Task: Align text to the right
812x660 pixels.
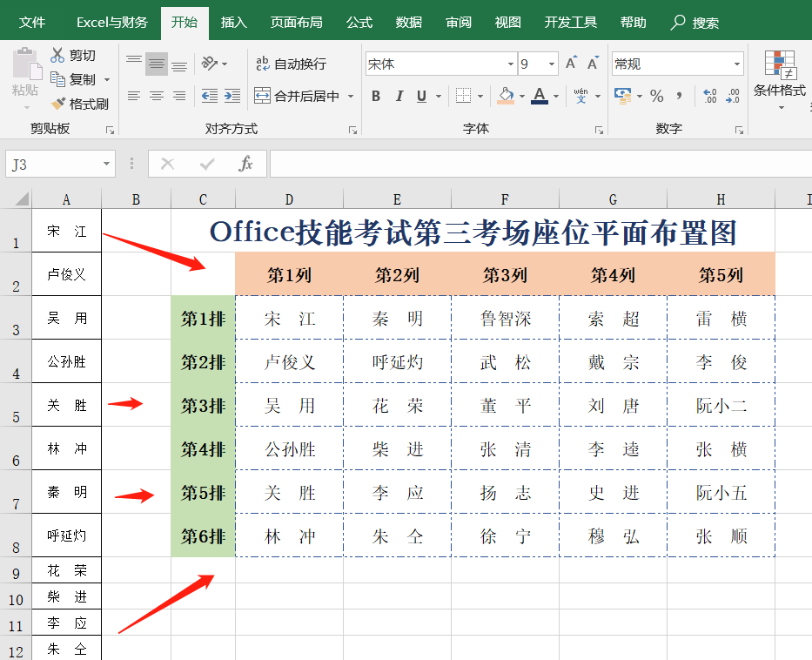Action: pyautogui.click(x=179, y=96)
